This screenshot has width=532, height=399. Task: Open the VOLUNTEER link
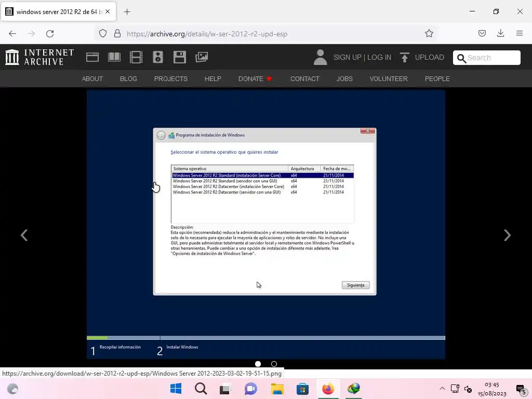click(389, 79)
